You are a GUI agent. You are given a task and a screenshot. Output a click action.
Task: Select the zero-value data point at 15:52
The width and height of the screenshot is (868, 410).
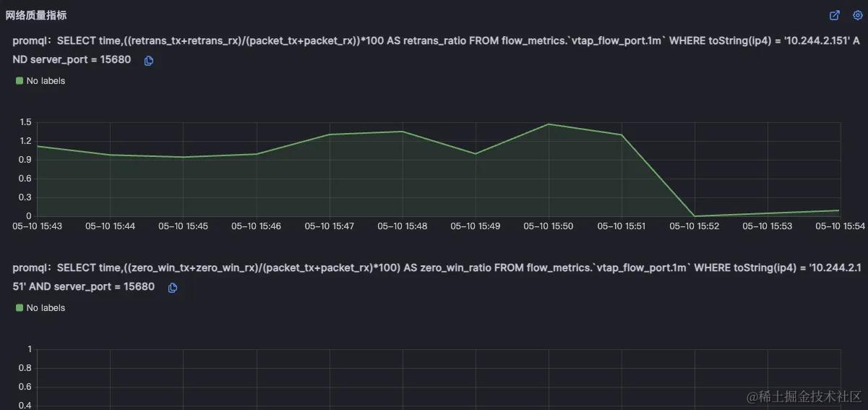[x=695, y=216]
